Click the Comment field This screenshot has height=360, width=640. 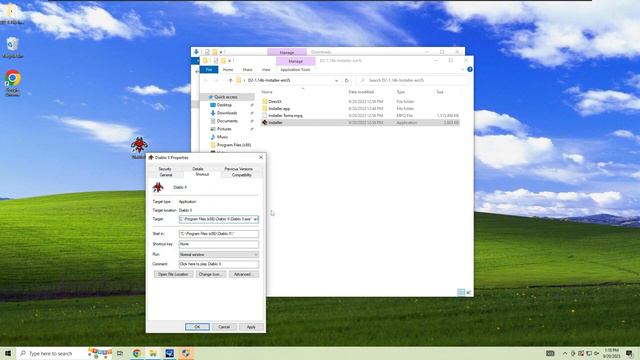click(219, 264)
